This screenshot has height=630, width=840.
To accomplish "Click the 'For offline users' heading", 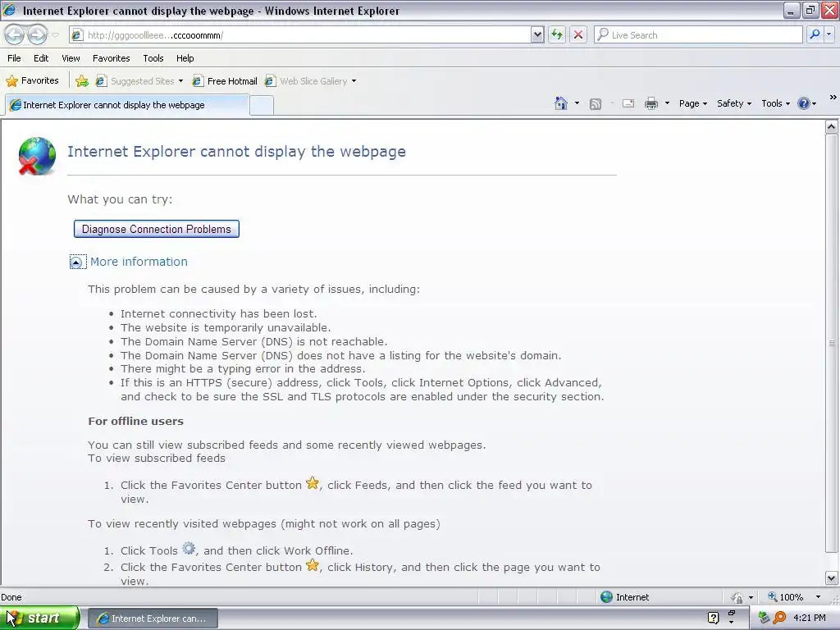I will (x=135, y=421).
